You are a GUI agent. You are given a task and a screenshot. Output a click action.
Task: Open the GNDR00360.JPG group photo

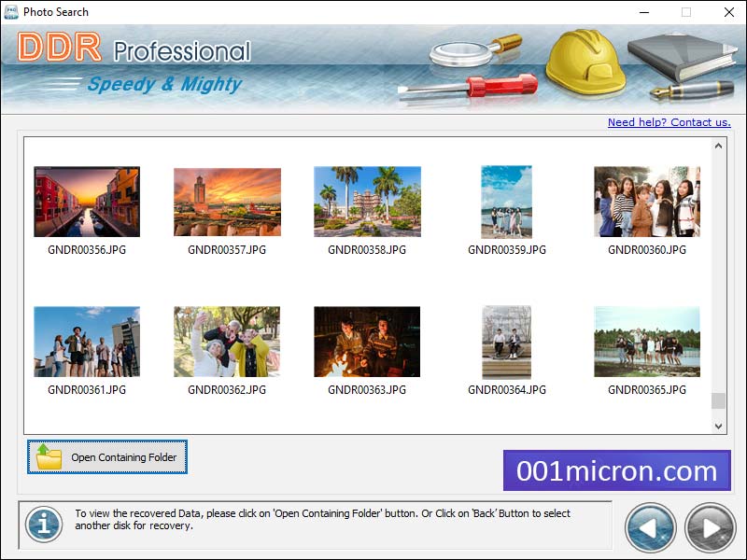click(x=646, y=202)
